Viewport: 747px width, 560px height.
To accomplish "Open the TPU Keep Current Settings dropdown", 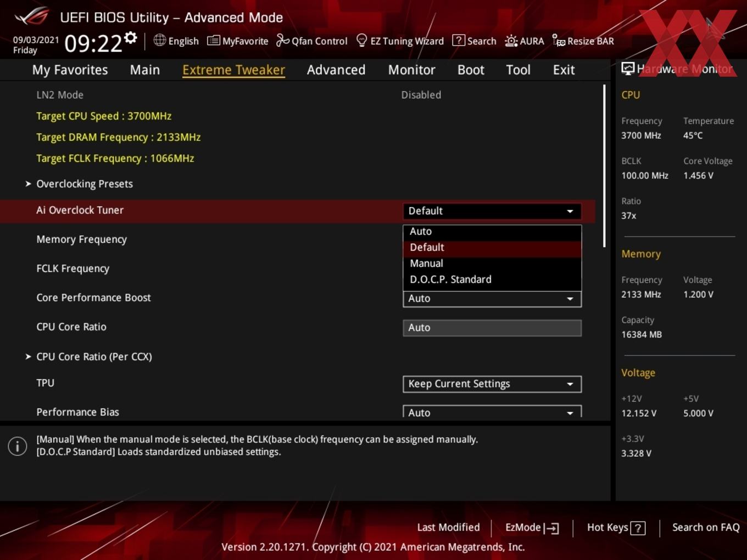I will point(492,384).
